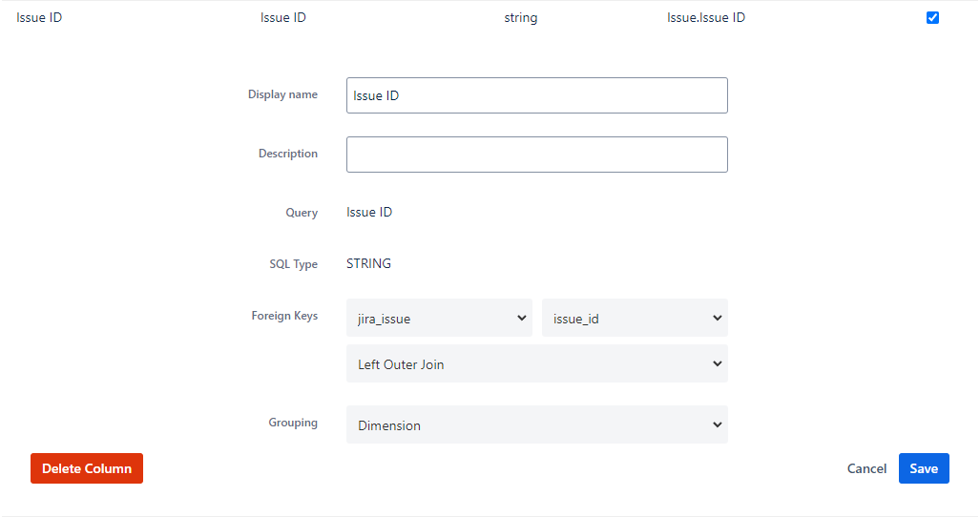
Task: Click the STRING SQL Type value
Action: (x=368, y=263)
